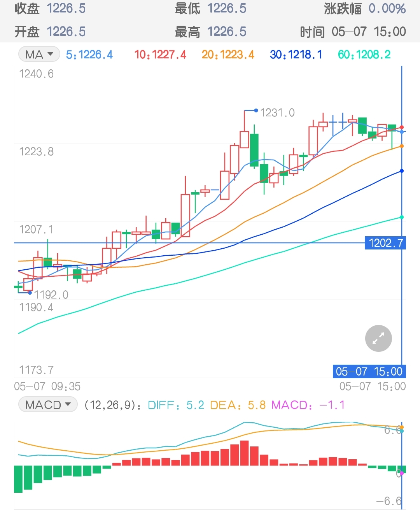Click the 最低 1226.5 lowest price
Image resolution: width=420 pixels, height=511 pixels.
210,8
